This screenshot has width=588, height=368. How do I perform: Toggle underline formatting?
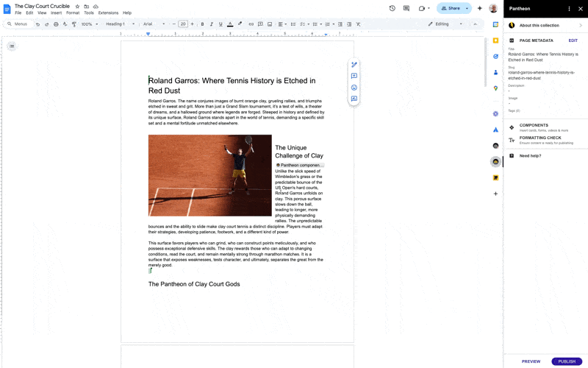click(x=220, y=24)
